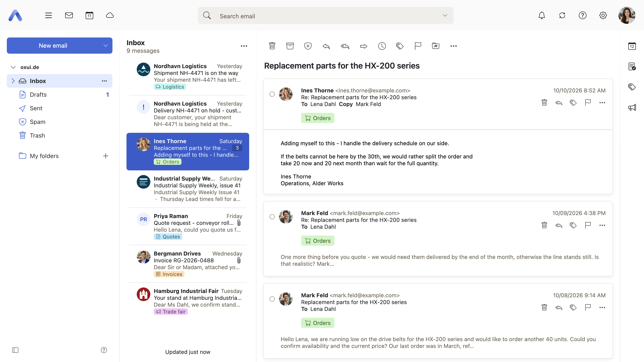Open the cloud drive icon in header
The width and height of the screenshot is (644, 362).
[x=110, y=16]
